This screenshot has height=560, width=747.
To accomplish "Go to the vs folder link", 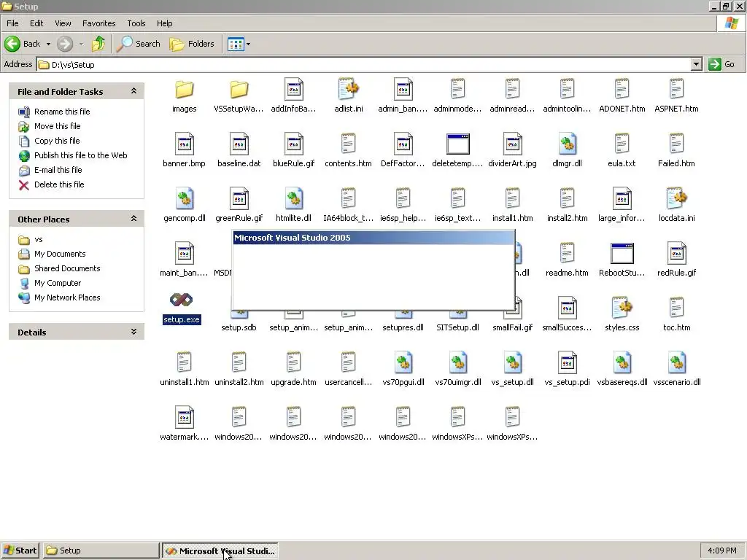I will (x=39, y=239).
